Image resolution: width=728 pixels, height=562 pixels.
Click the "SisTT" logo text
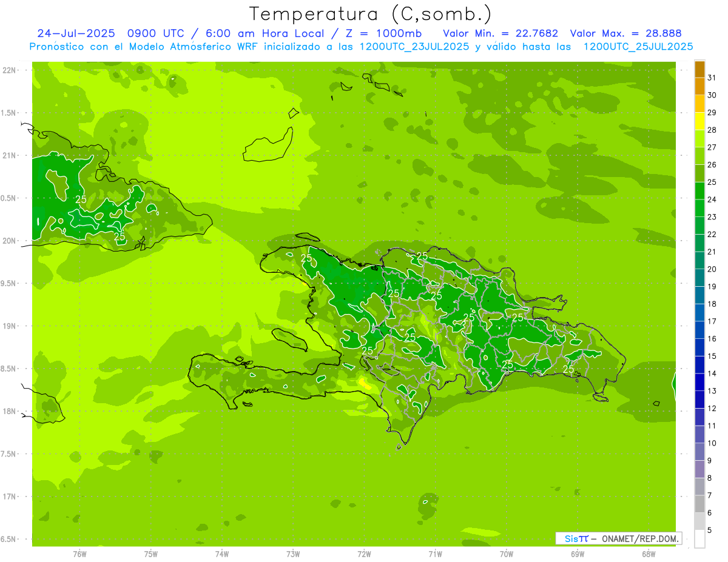coord(576,538)
